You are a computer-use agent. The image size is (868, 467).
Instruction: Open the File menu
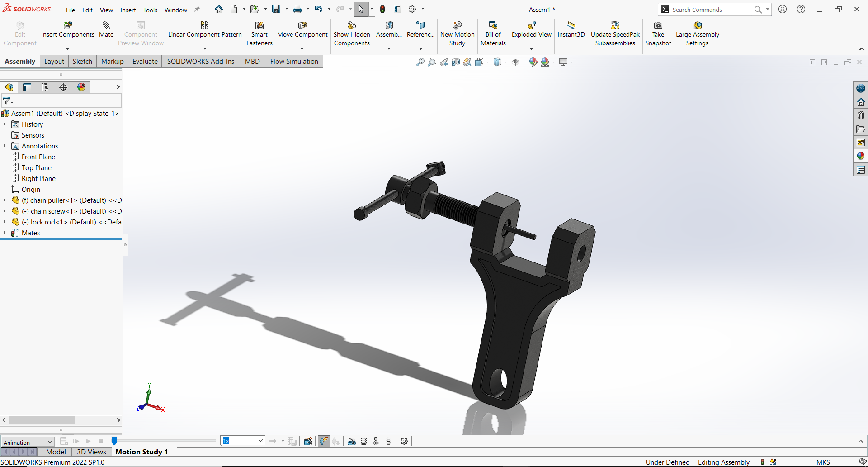(71, 10)
